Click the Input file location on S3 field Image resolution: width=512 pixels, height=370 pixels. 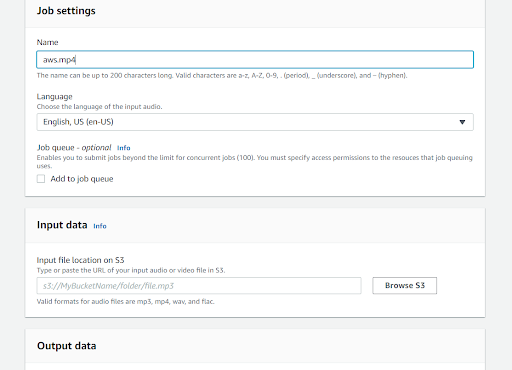point(199,286)
